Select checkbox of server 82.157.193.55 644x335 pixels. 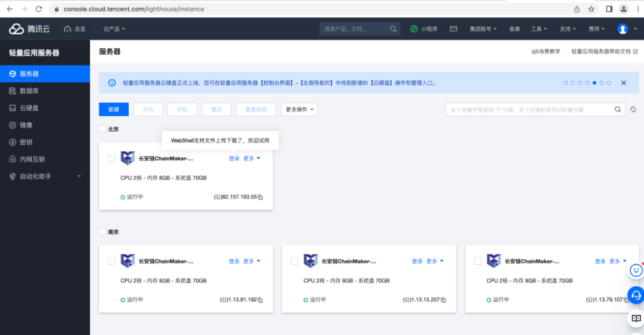(x=112, y=158)
